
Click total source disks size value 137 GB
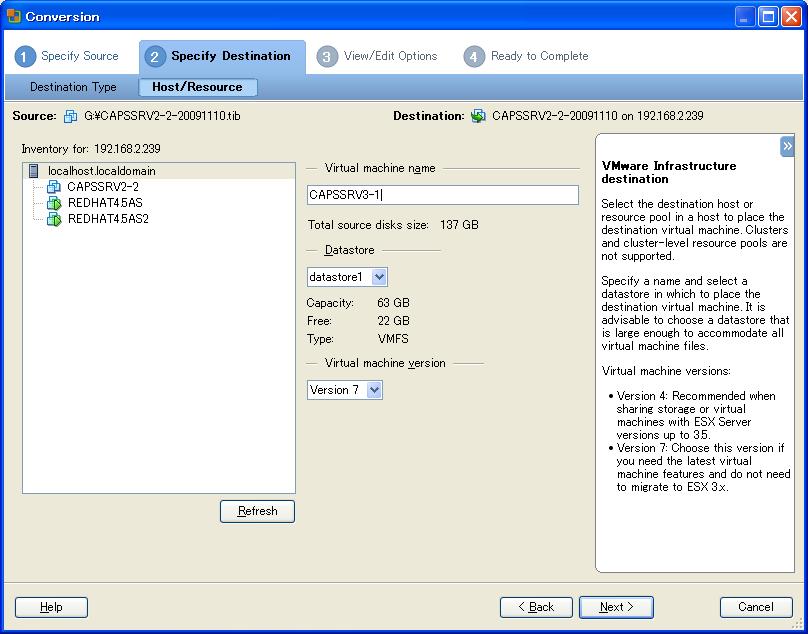[x=459, y=225]
